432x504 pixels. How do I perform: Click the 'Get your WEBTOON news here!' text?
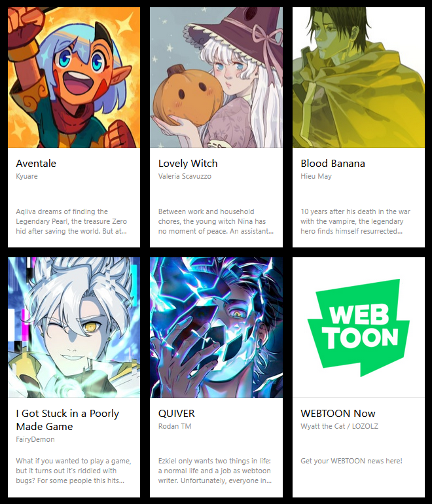click(351, 461)
